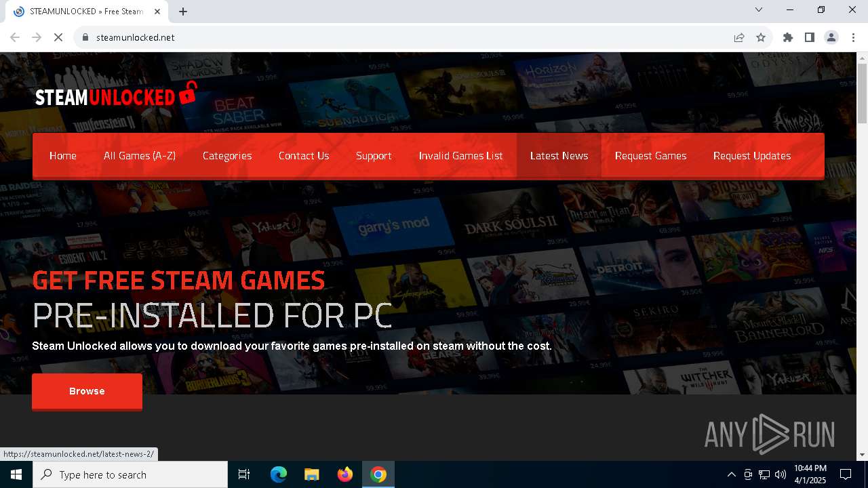Viewport: 868px width, 488px height.
Task: Click the SteamUnlocked logo
Action: click(116, 95)
